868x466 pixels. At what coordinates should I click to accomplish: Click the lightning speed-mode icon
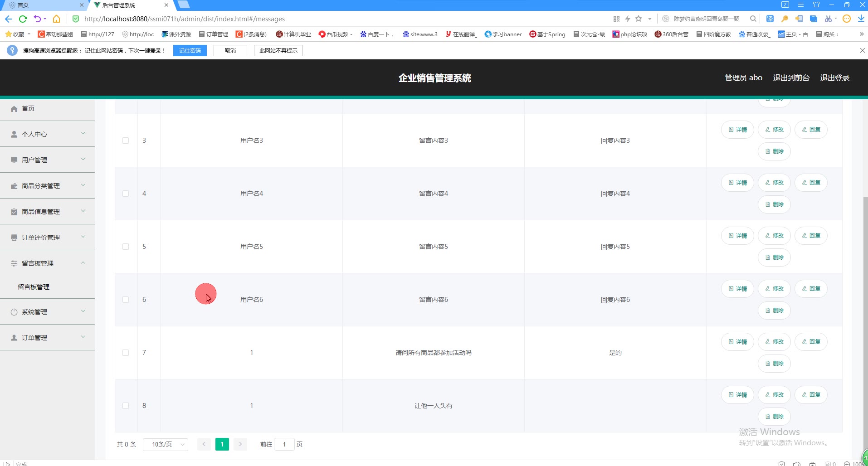[x=628, y=19]
